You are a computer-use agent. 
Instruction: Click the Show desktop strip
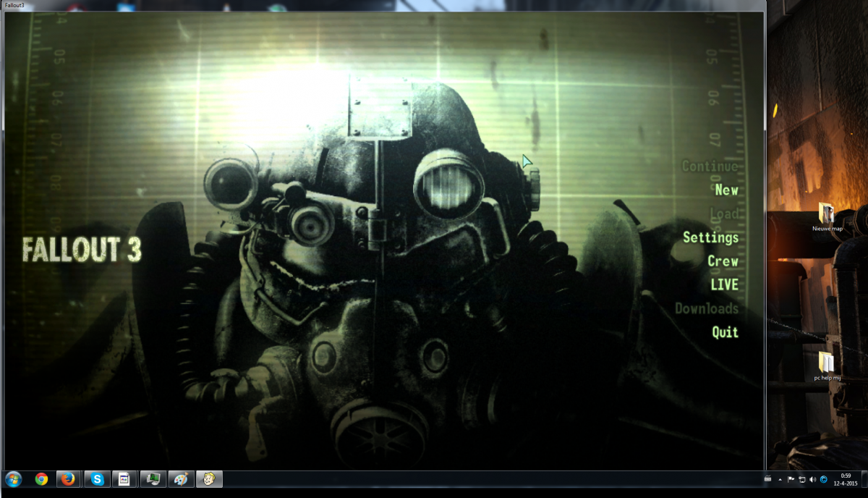point(864,479)
